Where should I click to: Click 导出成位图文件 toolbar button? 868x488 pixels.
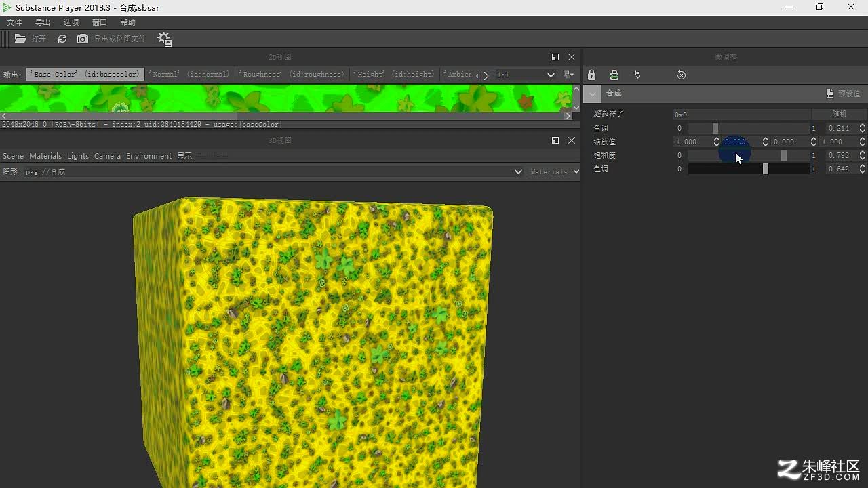119,39
